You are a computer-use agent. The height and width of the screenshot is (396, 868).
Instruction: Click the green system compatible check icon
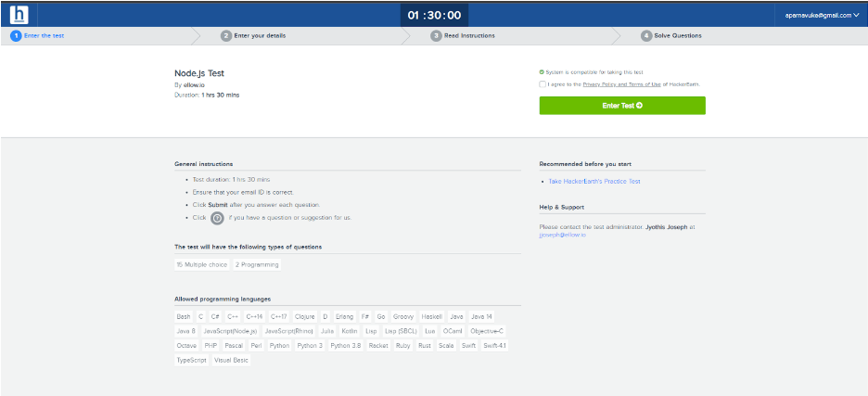coord(542,71)
